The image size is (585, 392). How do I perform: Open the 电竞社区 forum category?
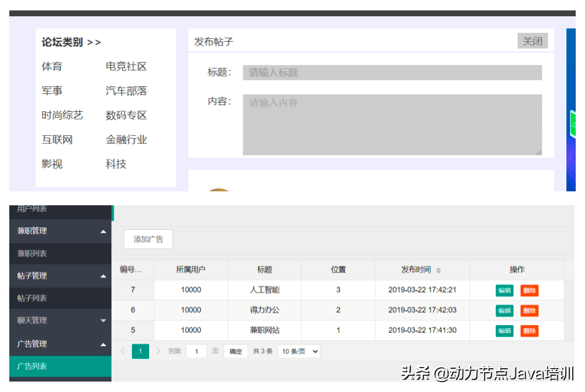(x=125, y=66)
